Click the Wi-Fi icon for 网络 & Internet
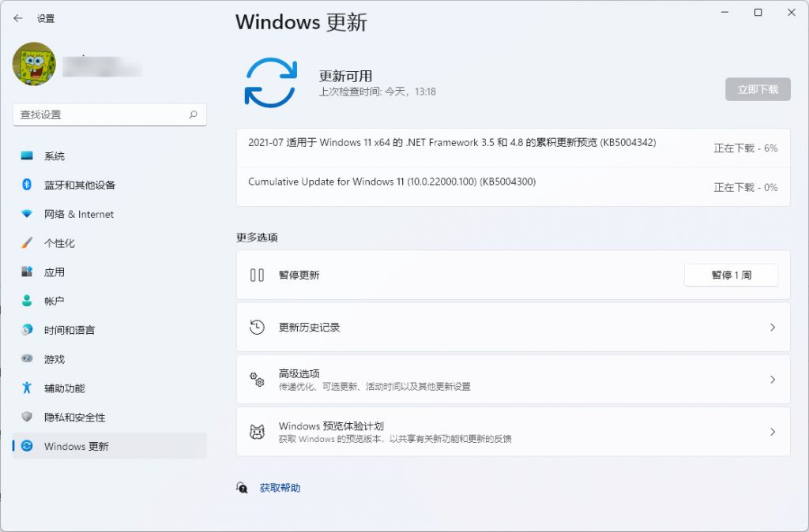Viewport: 809px width, 532px height. (x=27, y=214)
